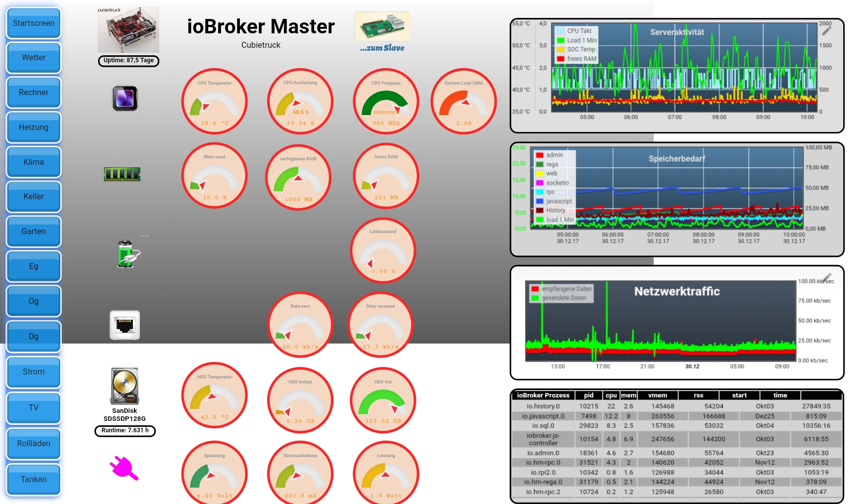The width and height of the screenshot is (868, 504).
Task: Select the io.history.0 process row
Action: click(x=677, y=406)
